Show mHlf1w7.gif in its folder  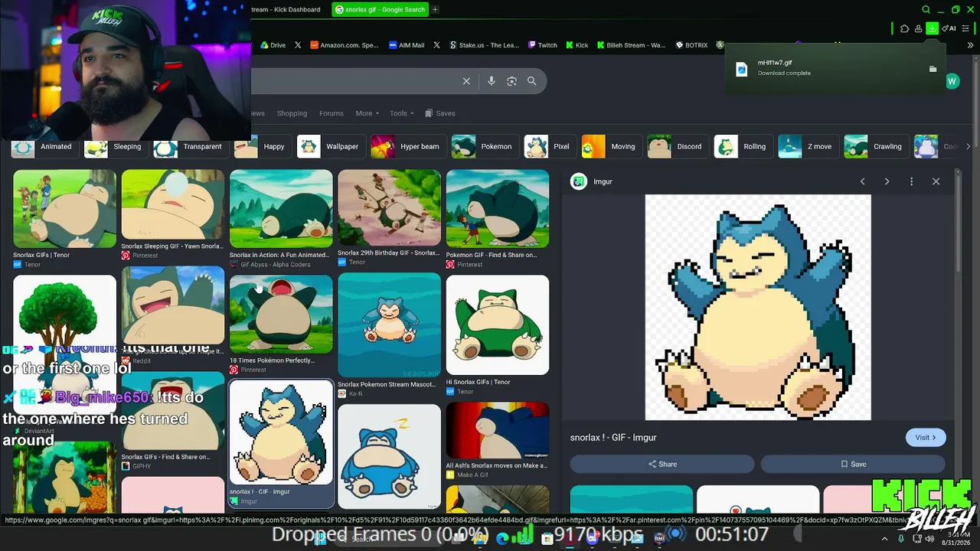click(x=933, y=69)
